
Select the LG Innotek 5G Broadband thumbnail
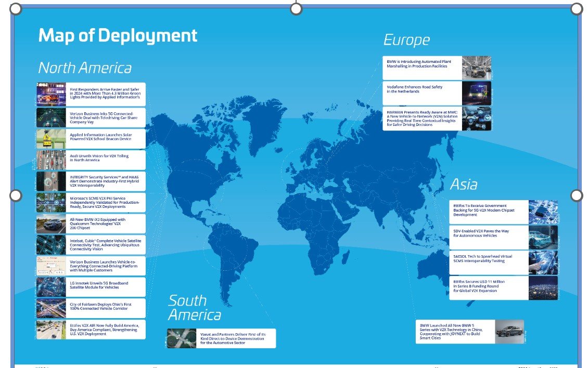tap(52, 287)
